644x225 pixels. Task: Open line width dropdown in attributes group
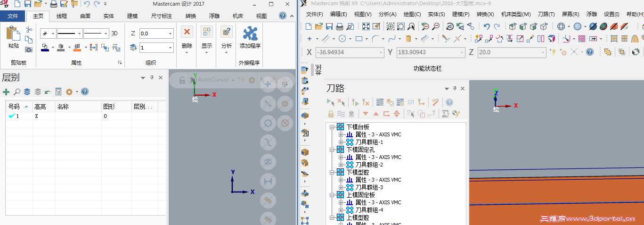[105, 33]
